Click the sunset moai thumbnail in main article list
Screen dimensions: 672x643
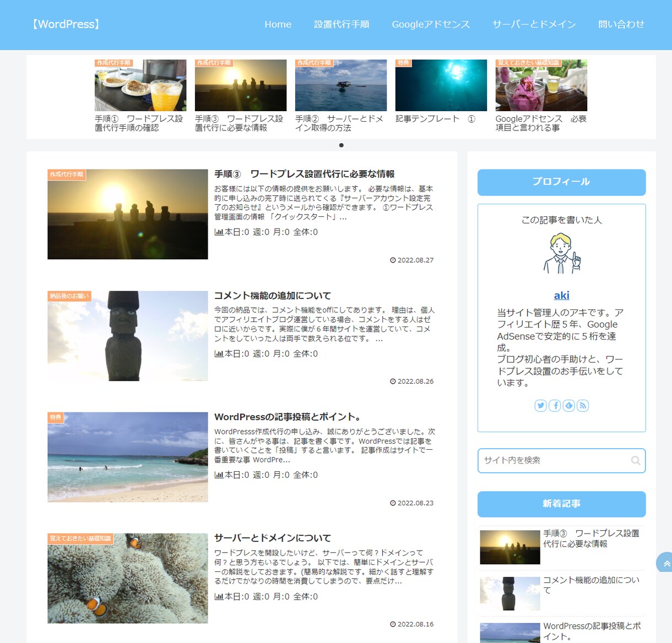point(128,214)
